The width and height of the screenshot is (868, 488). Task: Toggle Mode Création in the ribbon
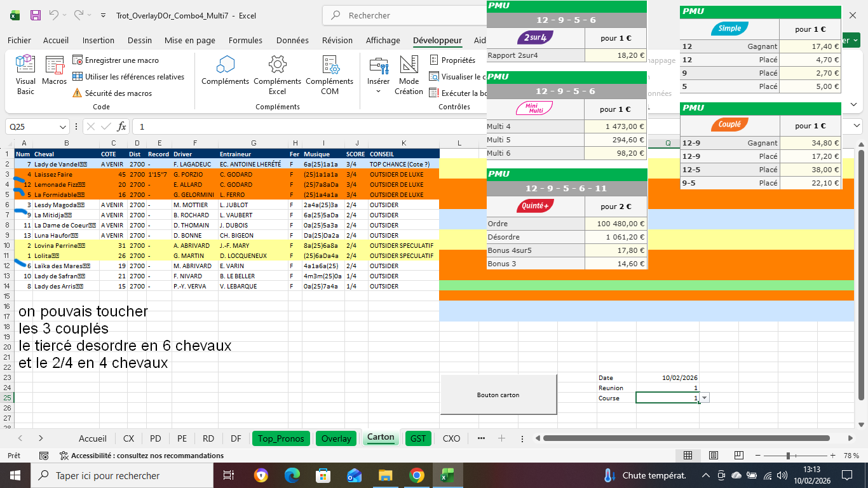409,75
